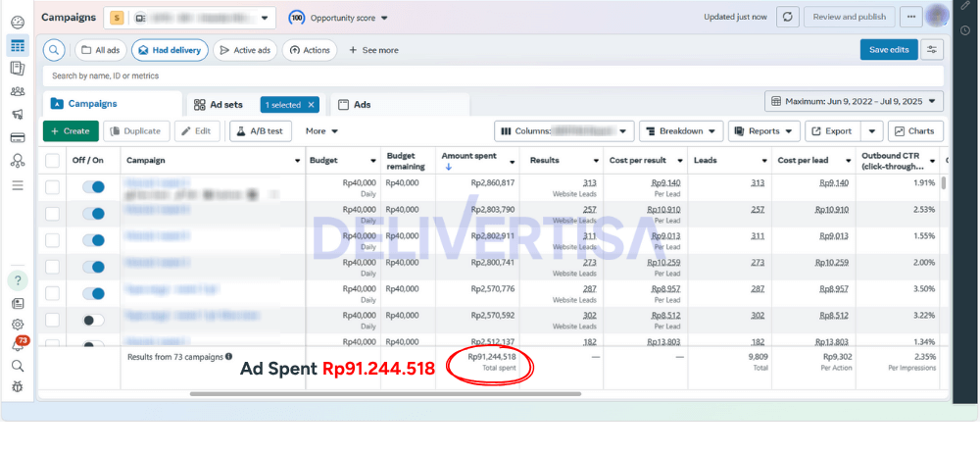Open All tools hamburger menu
The image size is (980, 454).
(x=18, y=185)
